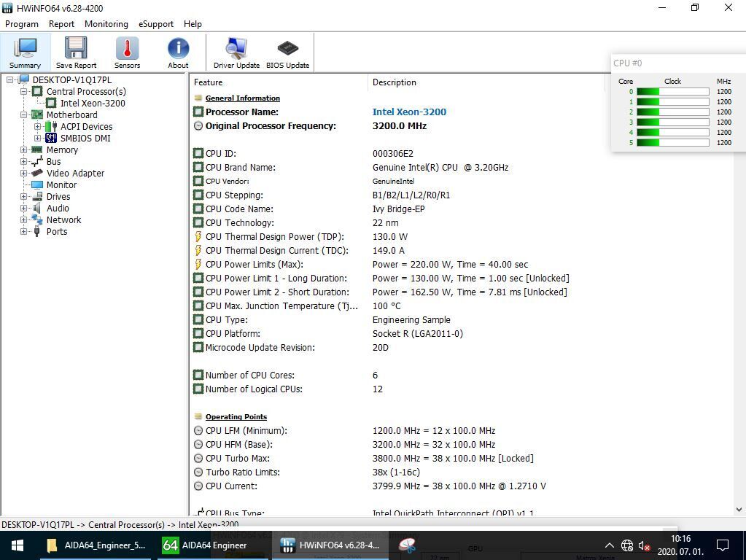Click the General Information section heading

coord(243,98)
